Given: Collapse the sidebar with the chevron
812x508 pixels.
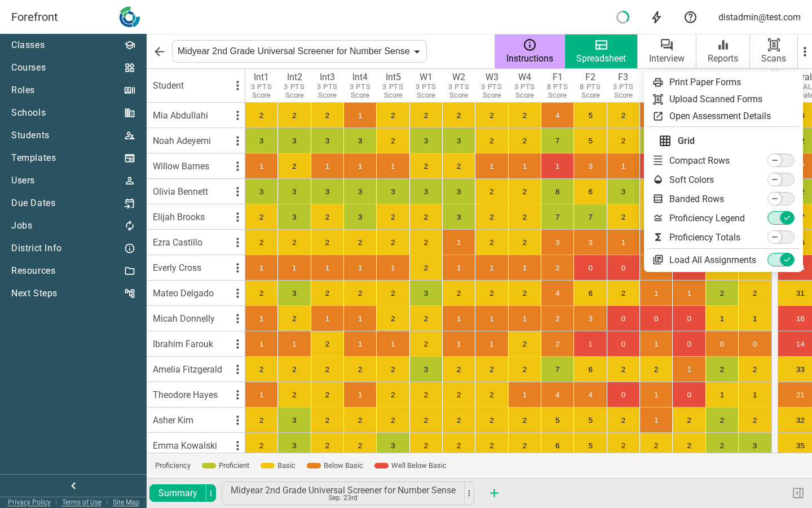Looking at the screenshot, I should (73, 485).
